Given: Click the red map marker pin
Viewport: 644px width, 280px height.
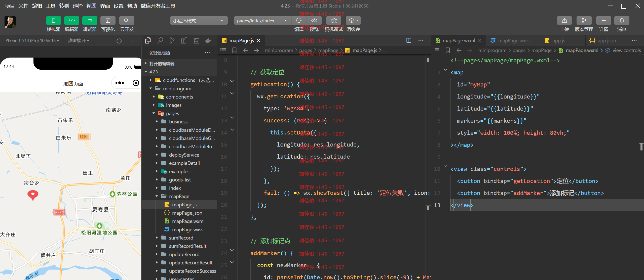Looking at the screenshot, I should pyautogui.click(x=33, y=195).
